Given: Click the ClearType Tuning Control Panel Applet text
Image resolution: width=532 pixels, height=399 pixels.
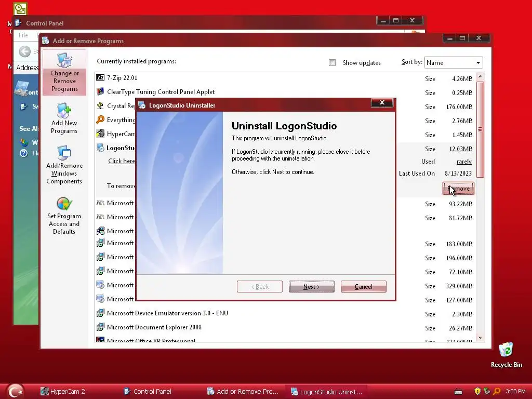Looking at the screenshot, I should coord(161,92).
